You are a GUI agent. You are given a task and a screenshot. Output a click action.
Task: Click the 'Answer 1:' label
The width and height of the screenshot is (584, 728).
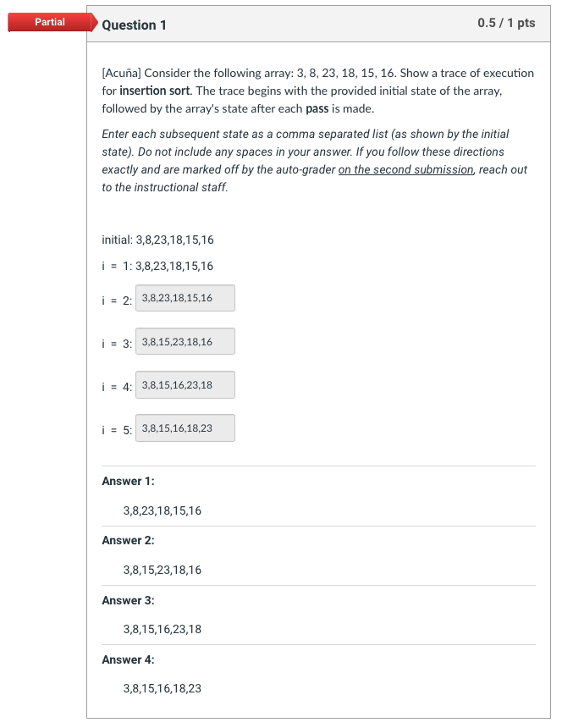(x=128, y=481)
